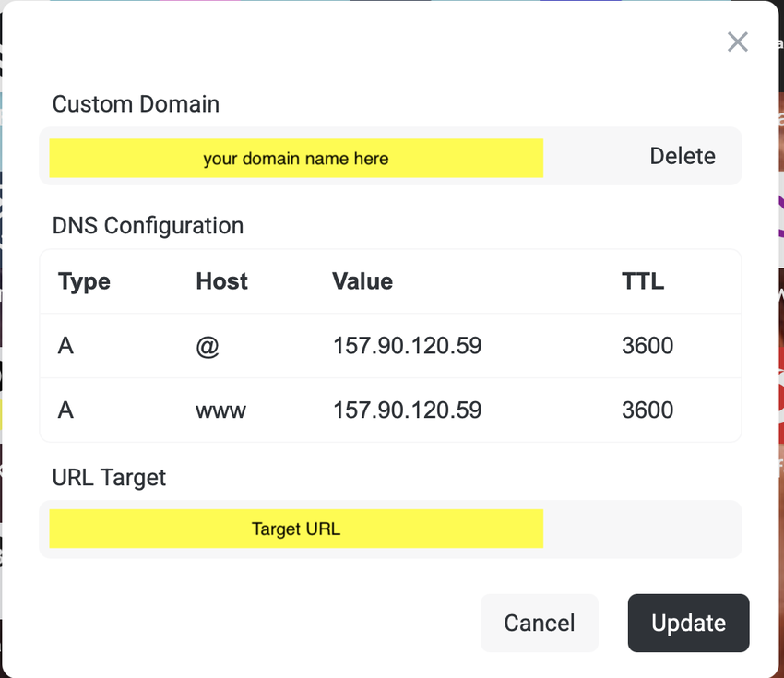Click the TTL column header
The width and height of the screenshot is (784, 678).
coord(643,281)
